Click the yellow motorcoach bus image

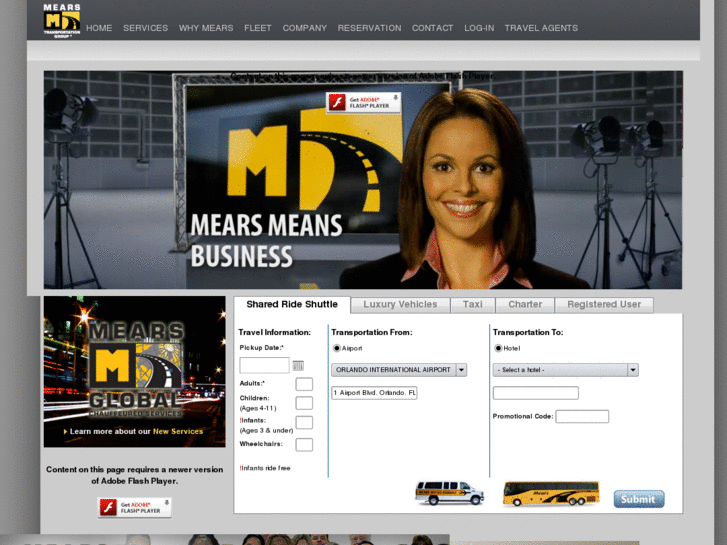coord(551,494)
